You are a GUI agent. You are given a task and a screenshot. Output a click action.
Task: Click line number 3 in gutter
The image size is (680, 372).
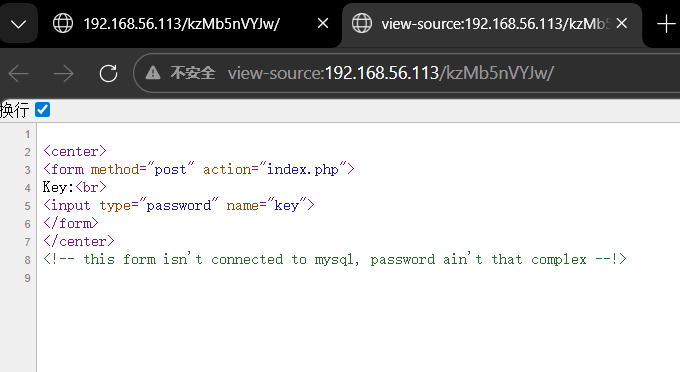[27, 170]
